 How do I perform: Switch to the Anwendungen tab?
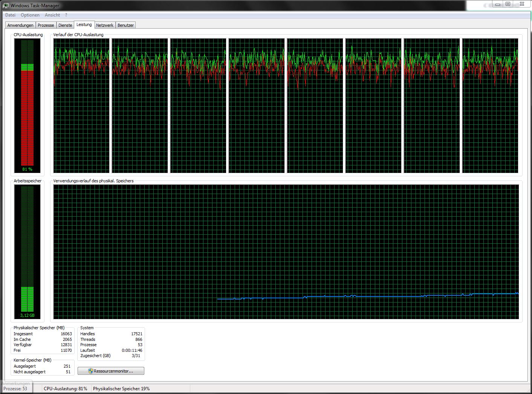tap(20, 25)
